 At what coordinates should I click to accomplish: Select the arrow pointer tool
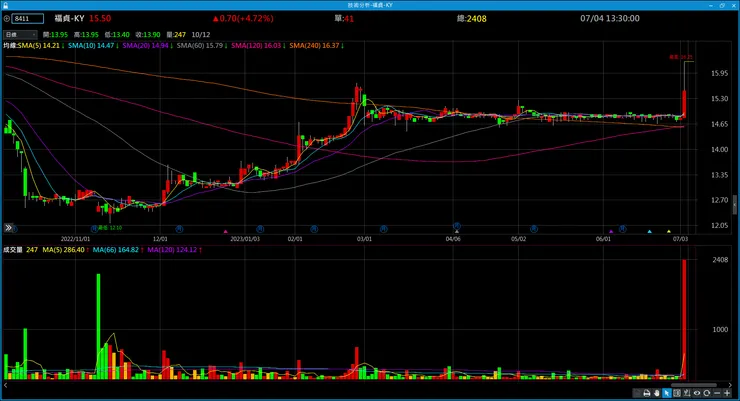[x=667, y=393]
